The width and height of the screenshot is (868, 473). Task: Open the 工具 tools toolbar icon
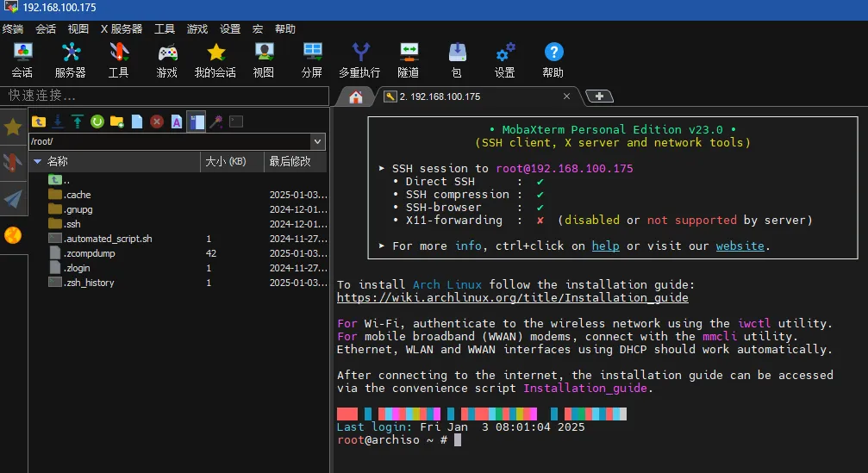point(118,59)
